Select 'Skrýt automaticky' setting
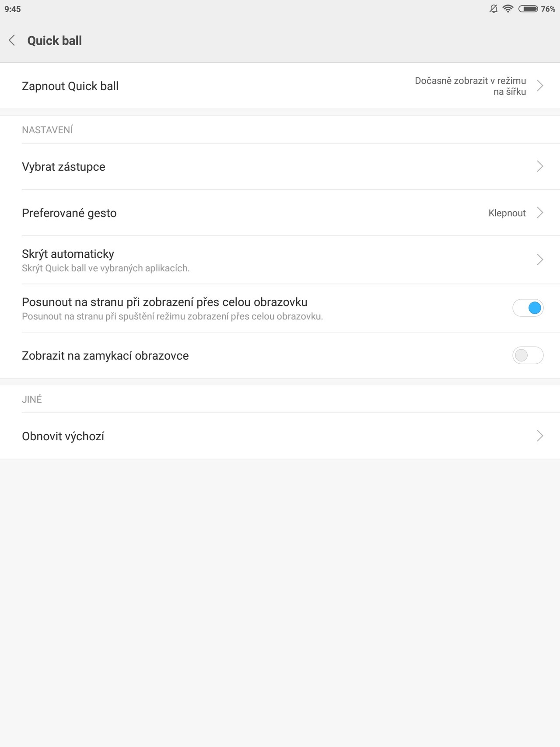 point(68,254)
